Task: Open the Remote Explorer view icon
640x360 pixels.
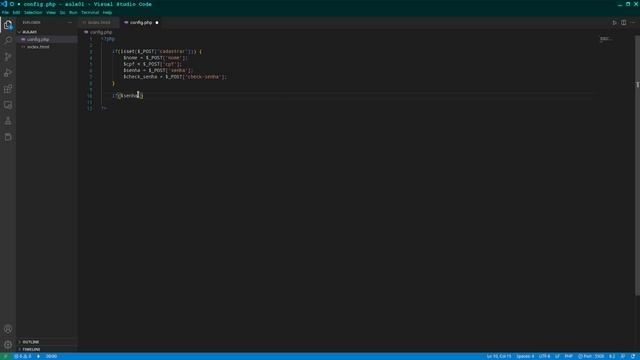Action: [x=8, y=105]
